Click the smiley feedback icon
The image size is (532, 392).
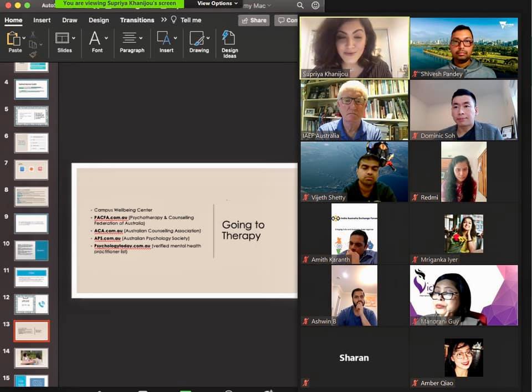coord(315,5)
